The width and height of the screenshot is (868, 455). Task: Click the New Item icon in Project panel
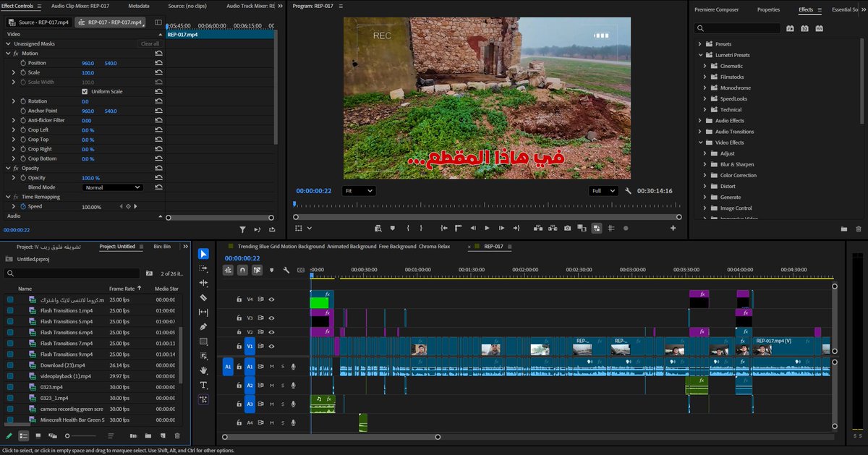[162, 436]
